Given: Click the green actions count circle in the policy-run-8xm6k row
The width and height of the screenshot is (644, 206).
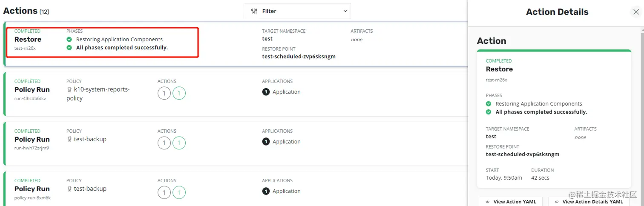Looking at the screenshot, I should tap(179, 192).
